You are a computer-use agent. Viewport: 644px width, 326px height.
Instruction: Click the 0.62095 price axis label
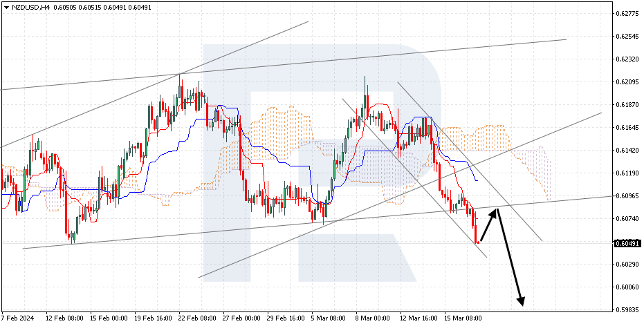coord(627,82)
